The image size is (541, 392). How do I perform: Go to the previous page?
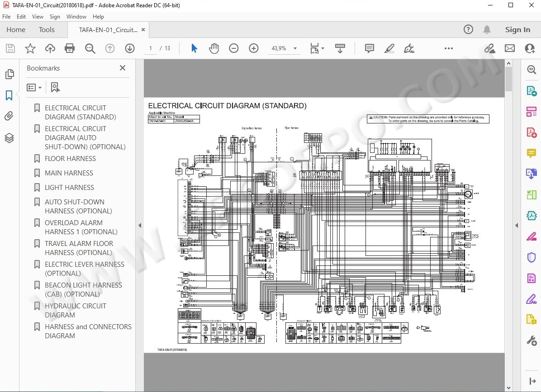click(110, 48)
